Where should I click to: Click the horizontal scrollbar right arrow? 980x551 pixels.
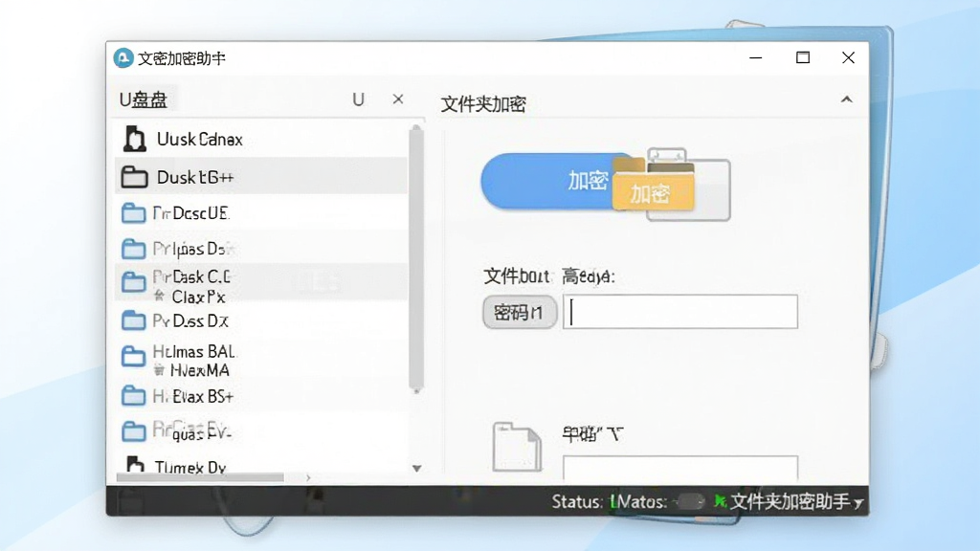pos(307,478)
